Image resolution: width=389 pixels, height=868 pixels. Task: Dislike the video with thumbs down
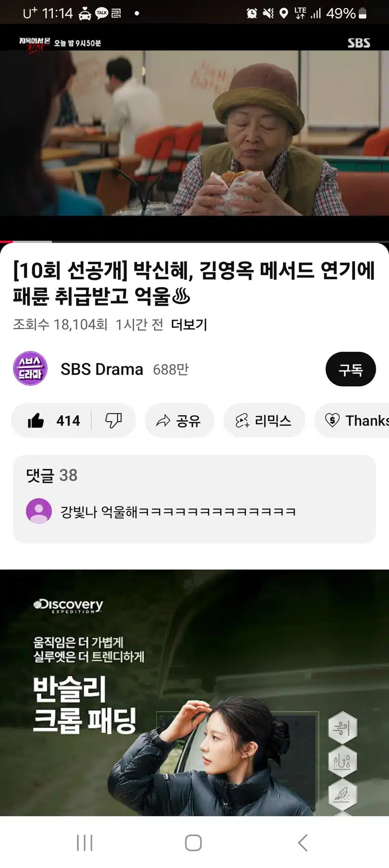coord(113,420)
